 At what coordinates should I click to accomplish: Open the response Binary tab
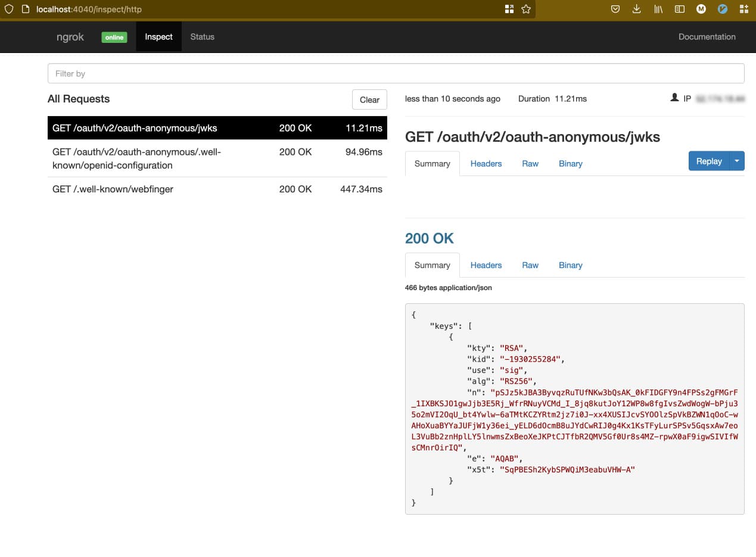[570, 266]
